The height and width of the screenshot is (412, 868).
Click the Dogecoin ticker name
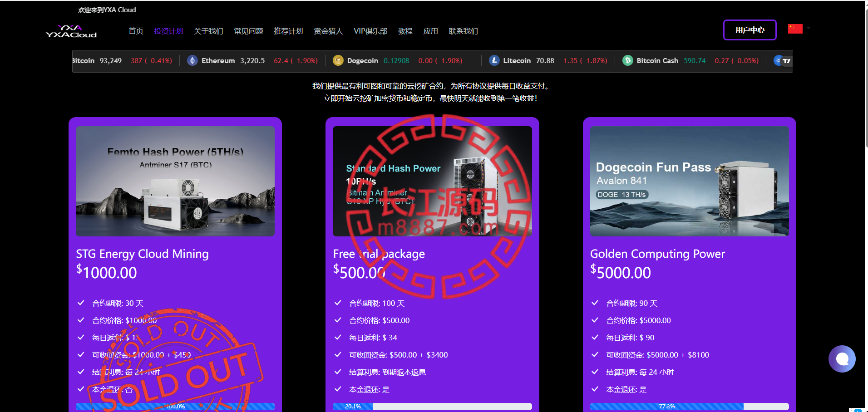[363, 60]
